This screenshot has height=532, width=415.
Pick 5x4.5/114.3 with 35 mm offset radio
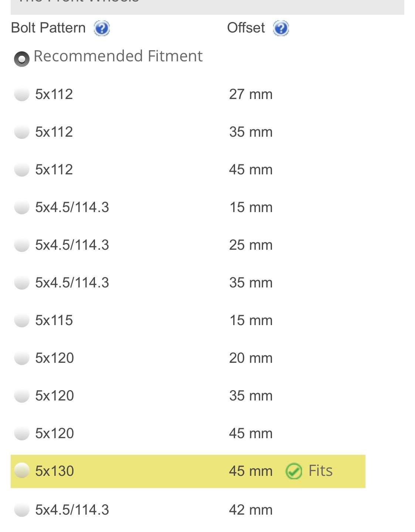tap(22, 283)
